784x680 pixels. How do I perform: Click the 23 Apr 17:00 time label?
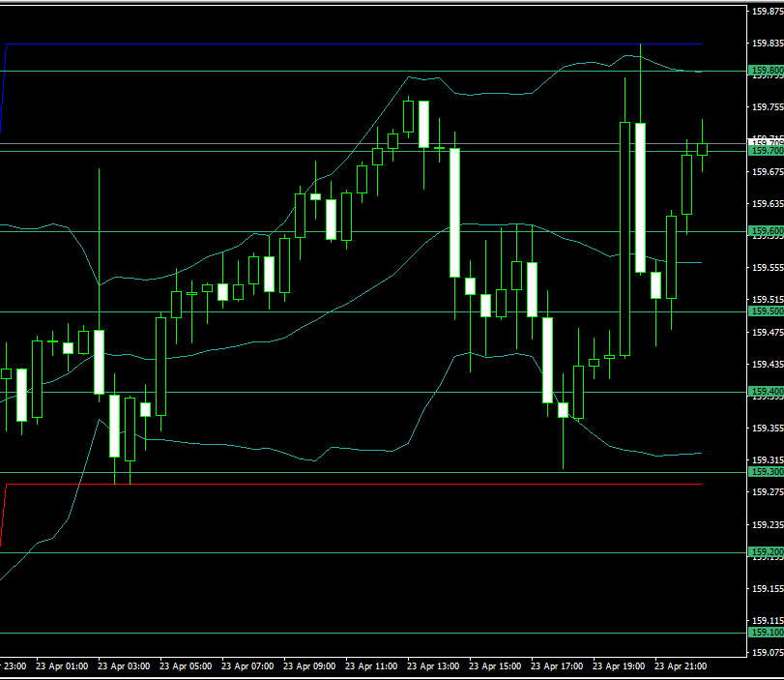(x=556, y=666)
